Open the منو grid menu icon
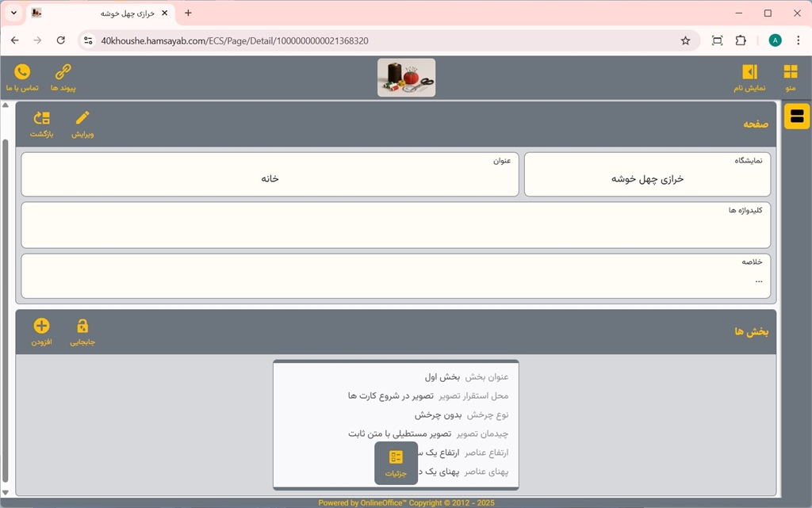 pyautogui.click(x=790, y=73)
